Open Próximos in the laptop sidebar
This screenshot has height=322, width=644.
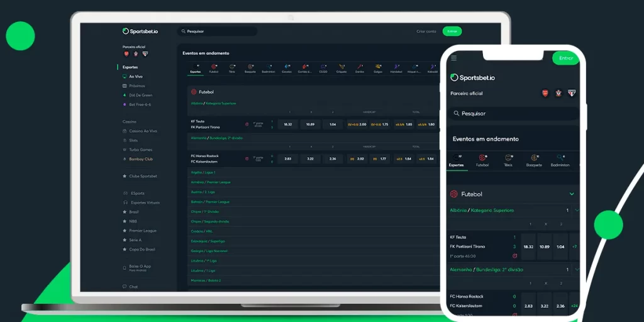point(134,86)
